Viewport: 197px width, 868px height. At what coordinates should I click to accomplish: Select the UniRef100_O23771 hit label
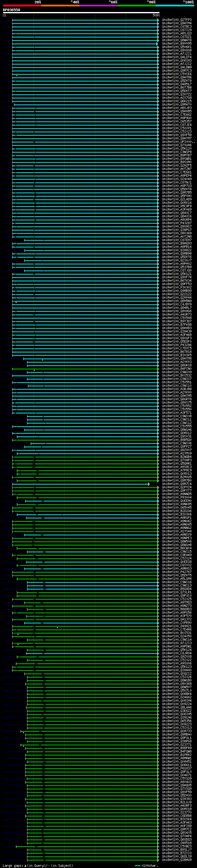click(x=176, y=745)
